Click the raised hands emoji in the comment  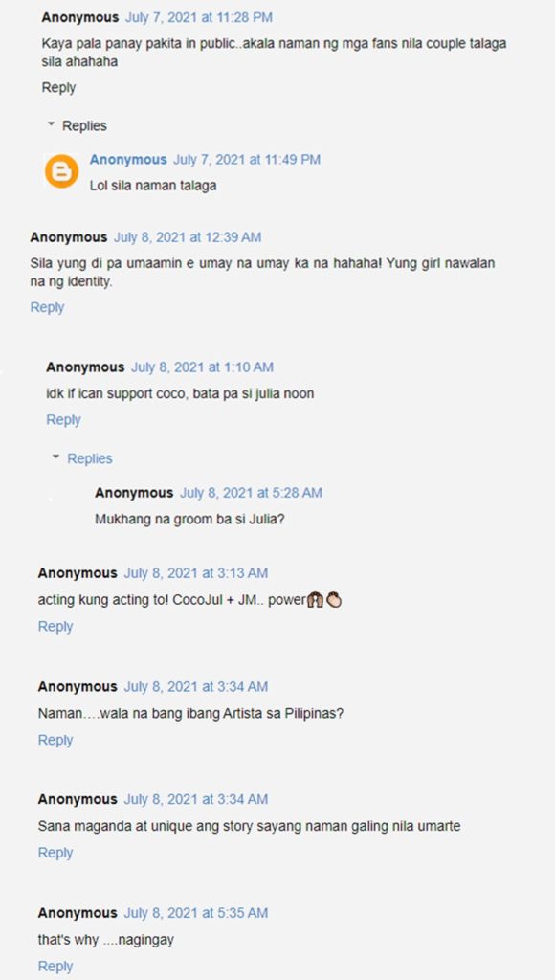[316, 601]
